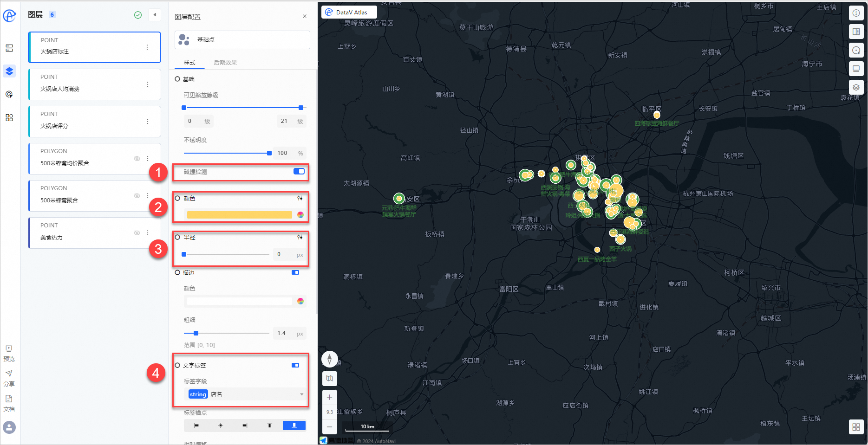Show the hidden 500米蜂窝聚合 layer

(x=137, y=196)
